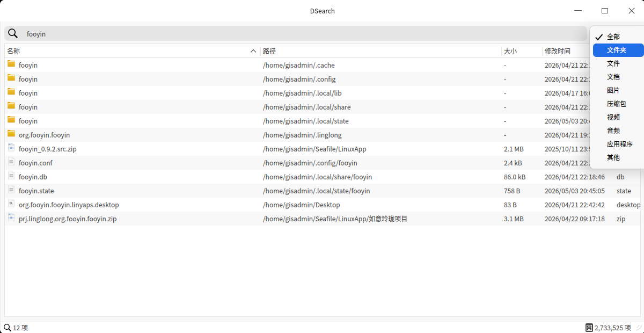Click the org.fooyin.fooyin folder icon
The image size is (644, 333).
click(x=11, y=134)
